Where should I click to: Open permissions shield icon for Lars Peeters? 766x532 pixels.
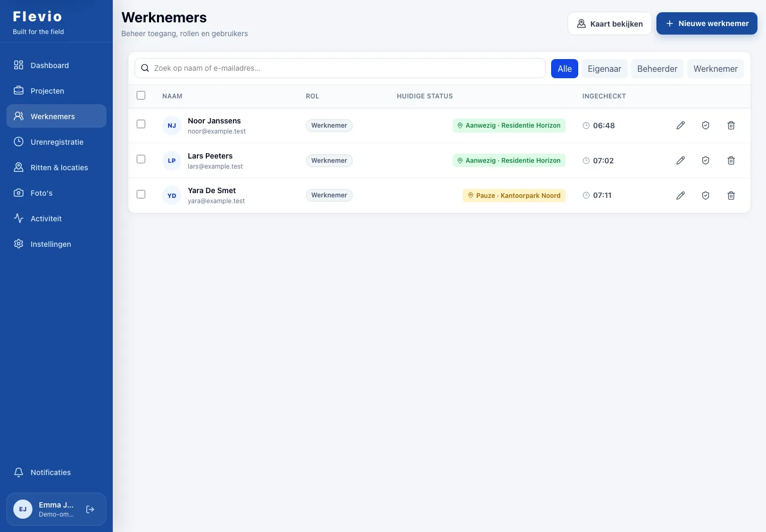point(705,161)
